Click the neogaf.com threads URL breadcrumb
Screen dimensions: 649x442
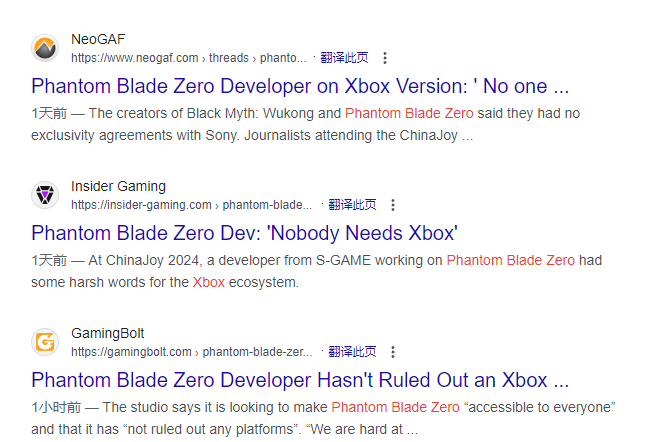(189, 58)
